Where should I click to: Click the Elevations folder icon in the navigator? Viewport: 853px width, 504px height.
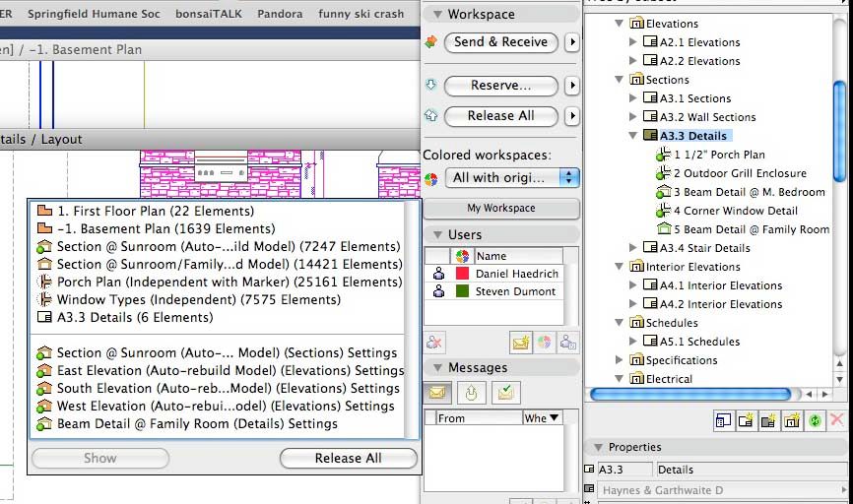click(636, 24)
